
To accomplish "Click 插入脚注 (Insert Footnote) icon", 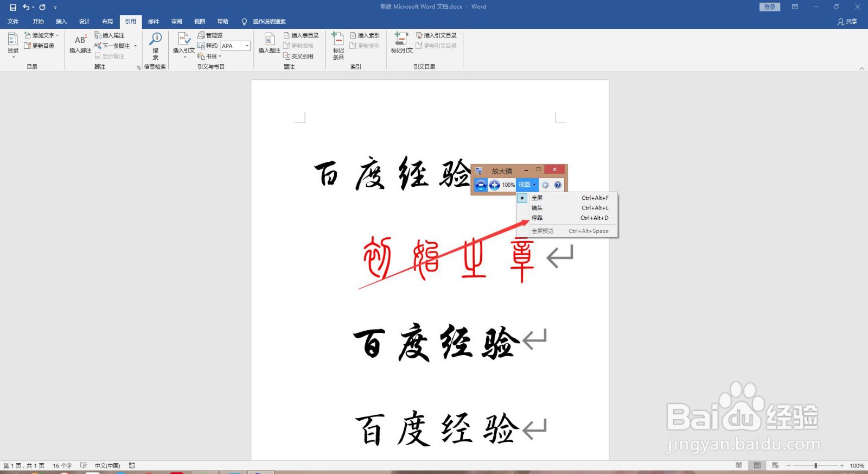I will coord(80,44).
